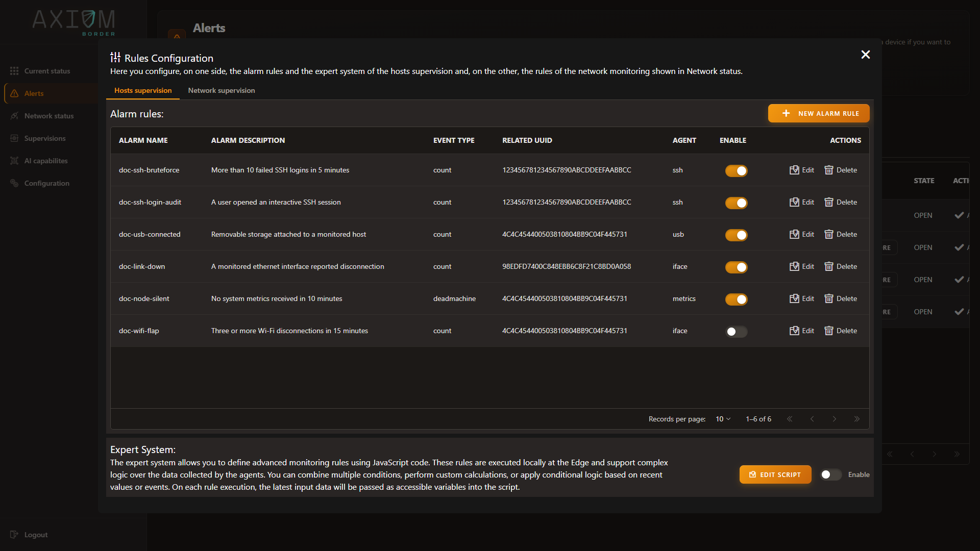Go to next page of alarm rules
The height and width of the screenshot is (551, 980).
click(x=835, y=419)
